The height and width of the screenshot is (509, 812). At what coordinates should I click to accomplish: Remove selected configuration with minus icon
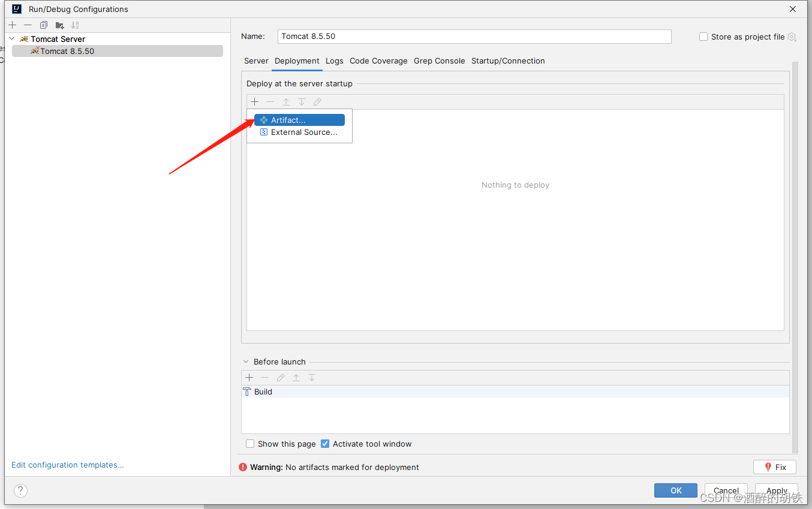(x=28, y=25)
